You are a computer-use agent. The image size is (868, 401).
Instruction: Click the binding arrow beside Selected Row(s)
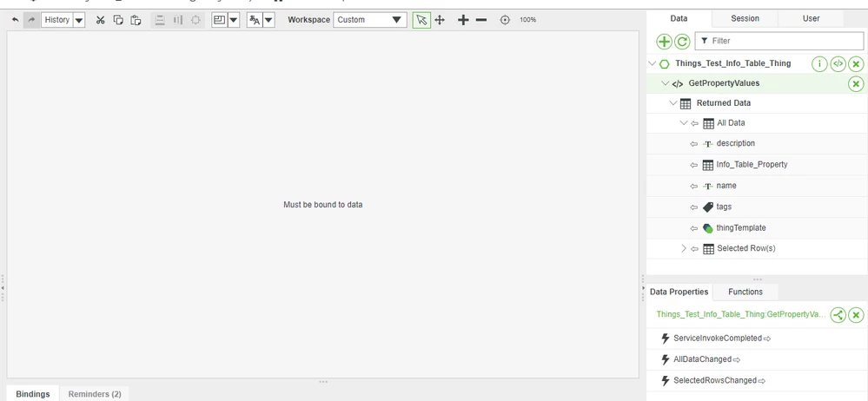pos(694,249)
